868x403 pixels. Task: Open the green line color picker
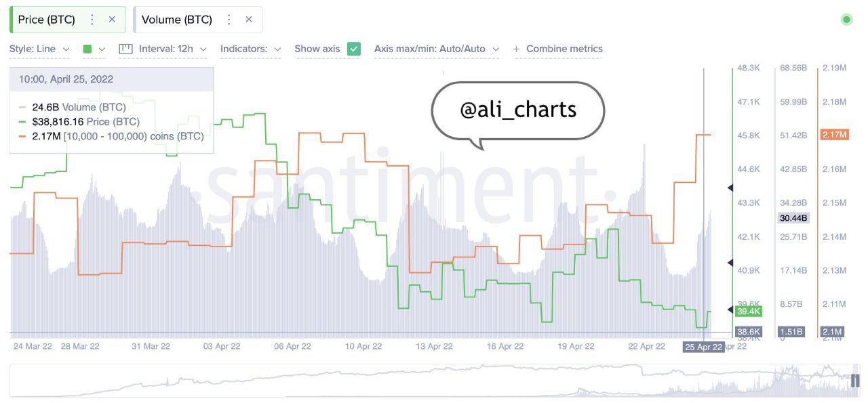[x=94, y=49]
